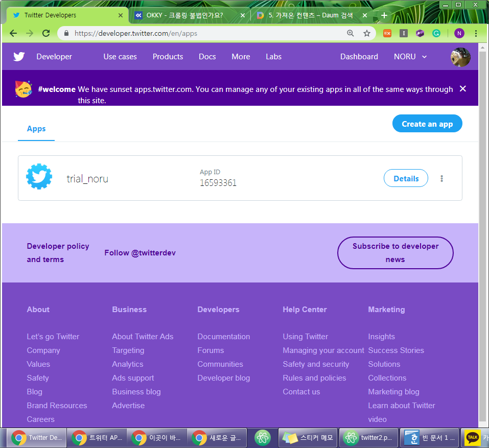The image size is (489, 448).
Task: Open the Docs menu item
Action: point(207,57)
